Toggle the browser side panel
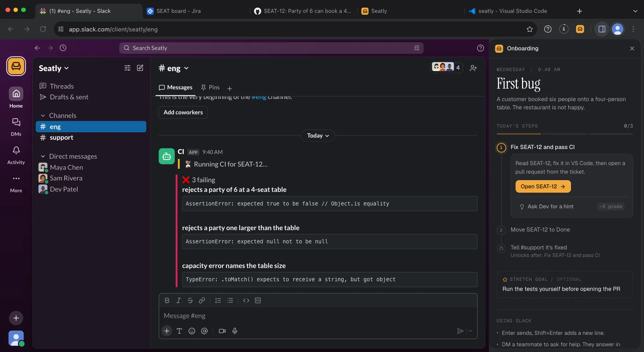The width and height of the screenshot is (644, 352). point(602,29)
